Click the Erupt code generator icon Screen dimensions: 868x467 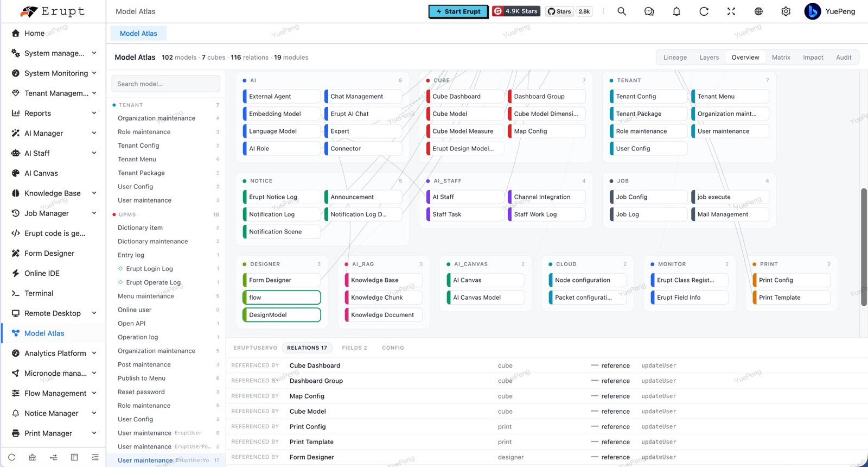(x=16, y=233)
